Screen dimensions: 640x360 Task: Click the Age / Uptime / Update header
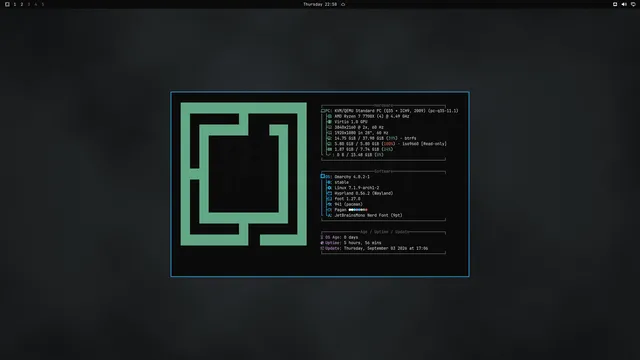point(384,232)
